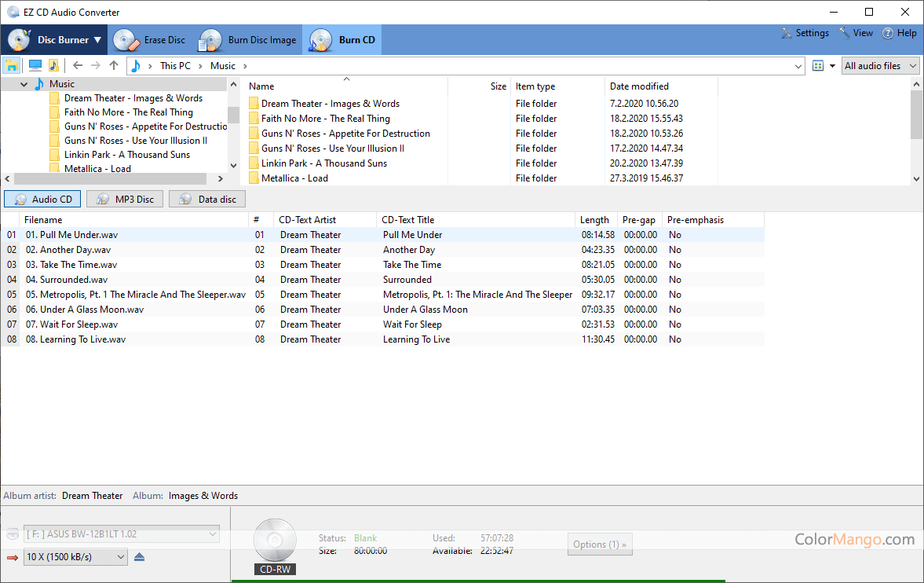The image size is (924, 583).
Task: Click 'This PC' in the address path
Action: tap(175, 65)
